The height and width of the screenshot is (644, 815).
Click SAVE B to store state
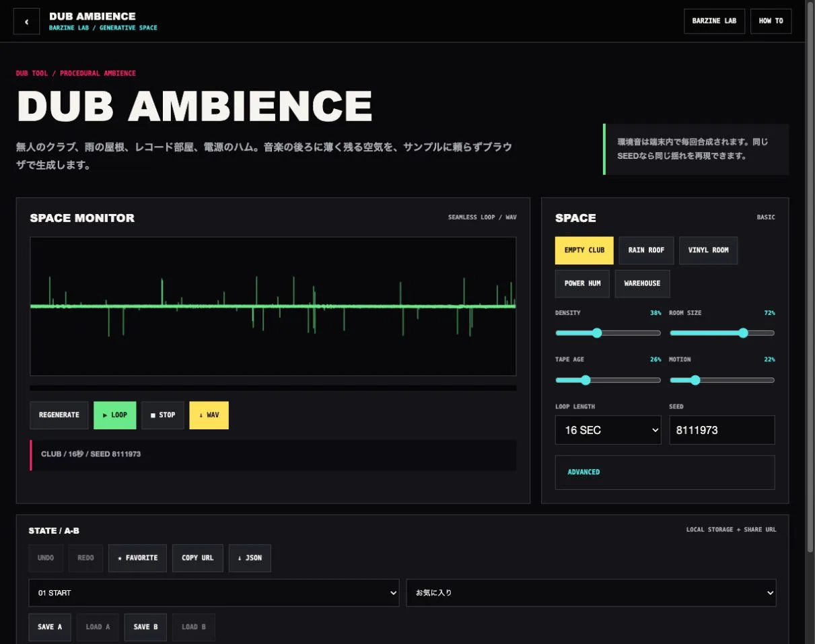point(145,627)
